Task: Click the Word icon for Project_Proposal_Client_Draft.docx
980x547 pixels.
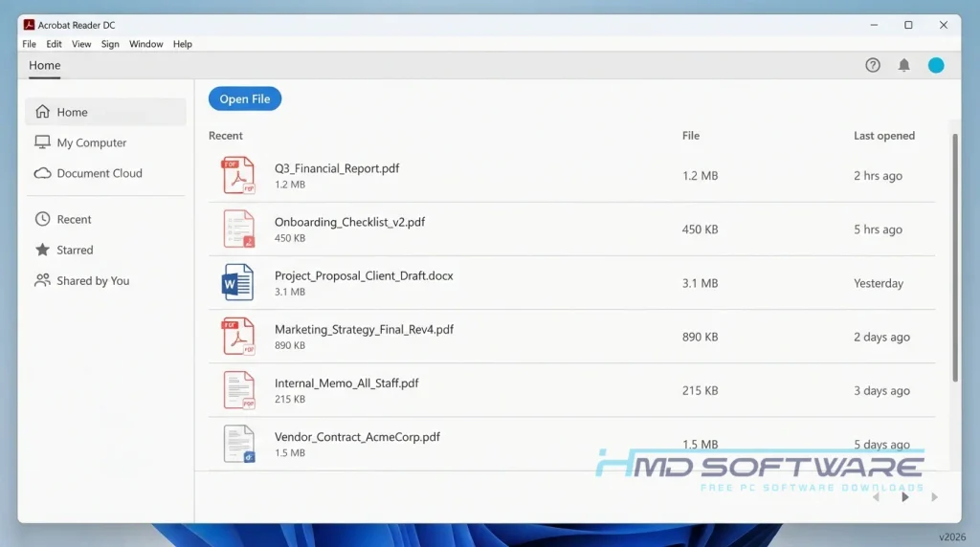Action: pos(237,283)
